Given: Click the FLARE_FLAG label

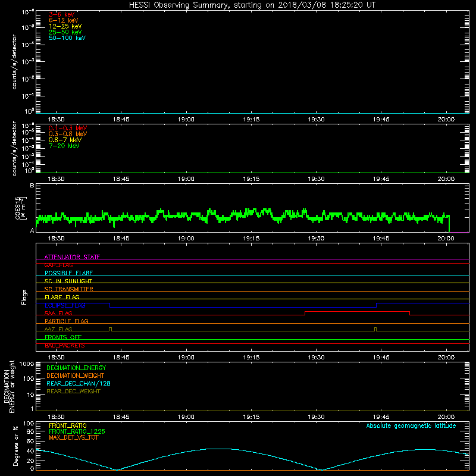Looking at the screenshot, I should (x=62, y=297).
